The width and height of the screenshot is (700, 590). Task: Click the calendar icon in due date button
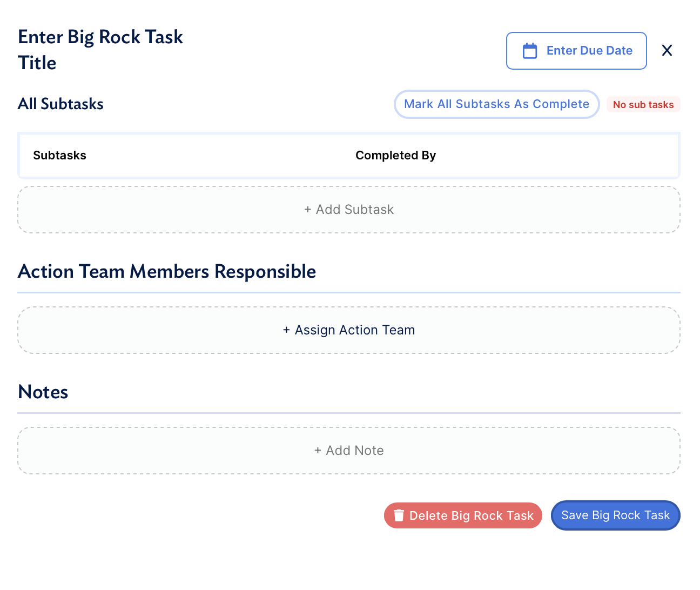[x=530, y=51]
